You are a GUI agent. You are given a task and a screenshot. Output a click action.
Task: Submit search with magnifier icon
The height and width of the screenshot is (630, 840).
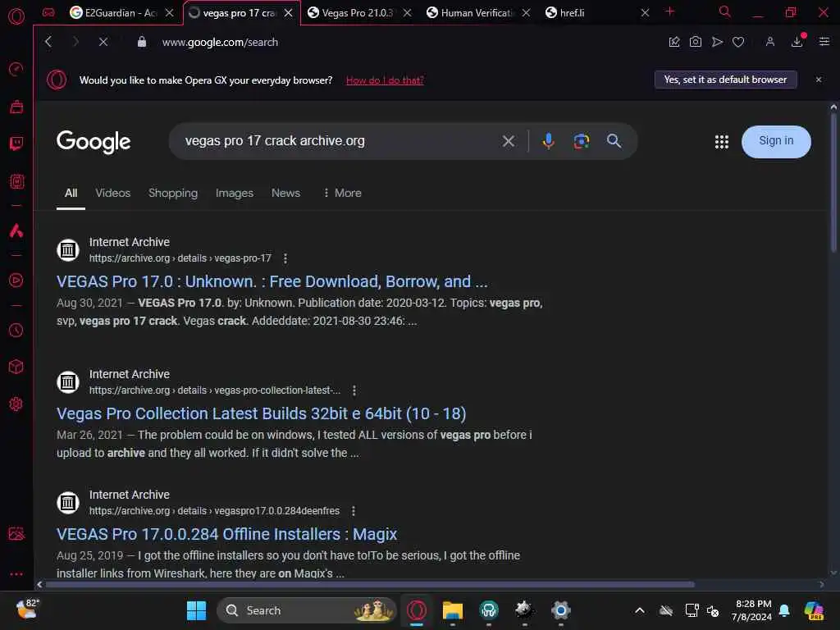click(614, 141)
